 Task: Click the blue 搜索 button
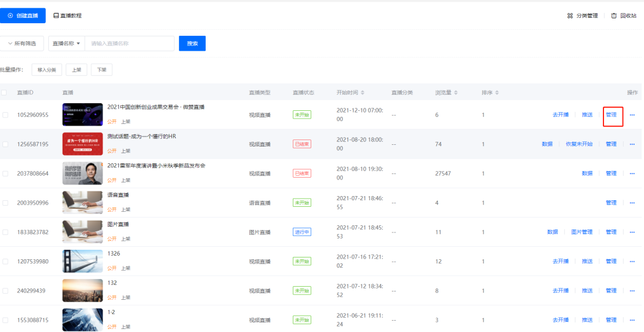click(x=192, y=44)
